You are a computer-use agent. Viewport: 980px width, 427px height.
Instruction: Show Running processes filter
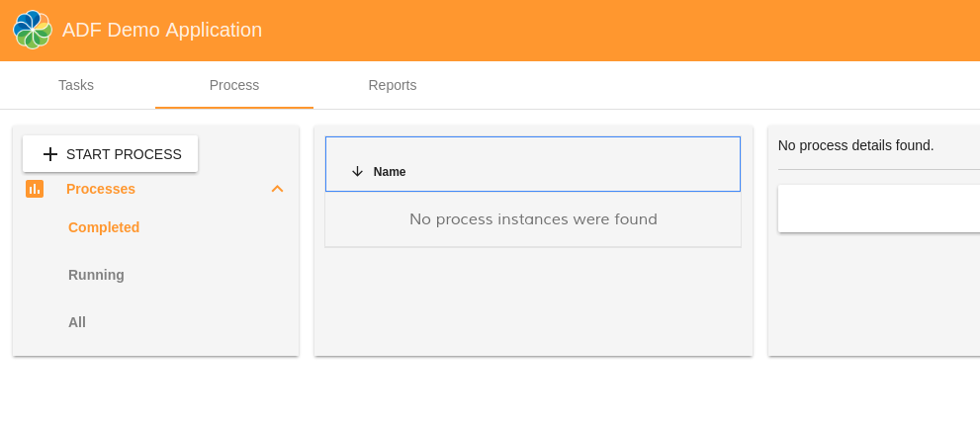coord(96,275)
